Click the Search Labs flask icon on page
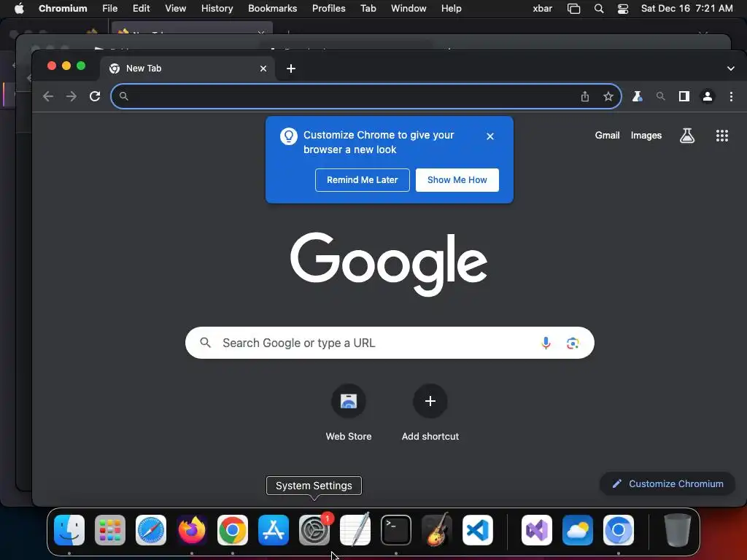Image resolution: width=747 pixels, height=560 pixels. [687, 136]
